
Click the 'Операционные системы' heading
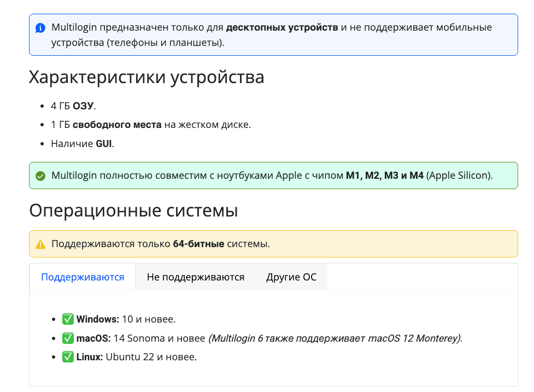coord(134,211)
